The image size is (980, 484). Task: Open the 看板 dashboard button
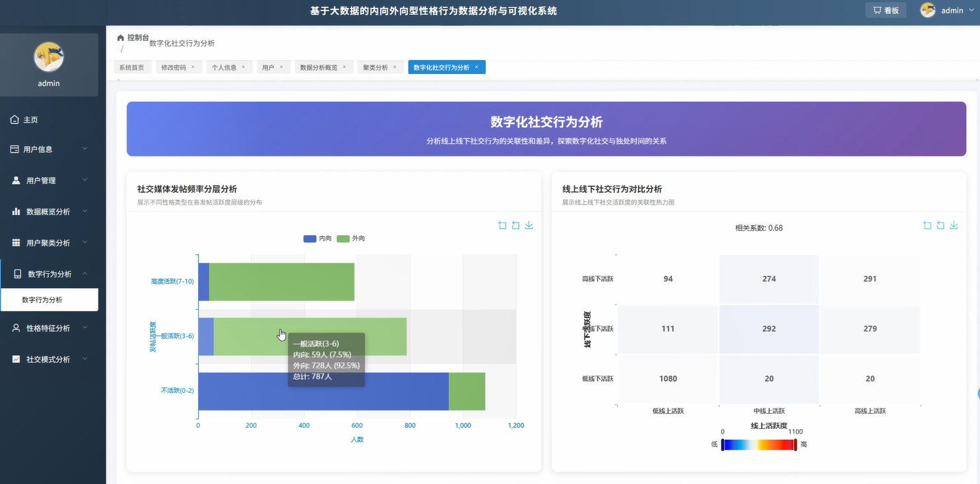click(x=886, y=10)
